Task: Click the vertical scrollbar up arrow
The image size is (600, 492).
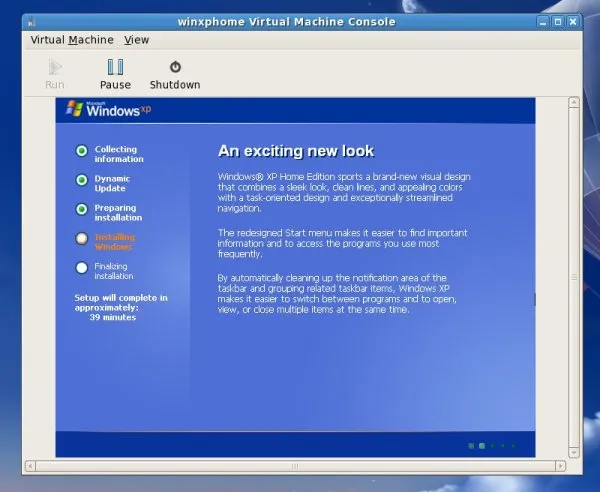Action: click(574, 103)
